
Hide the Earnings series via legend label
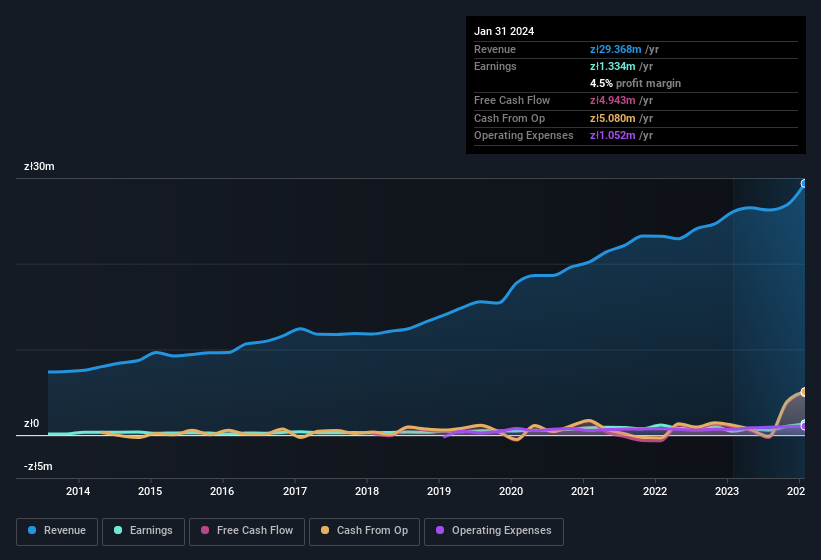click(151, 530)
